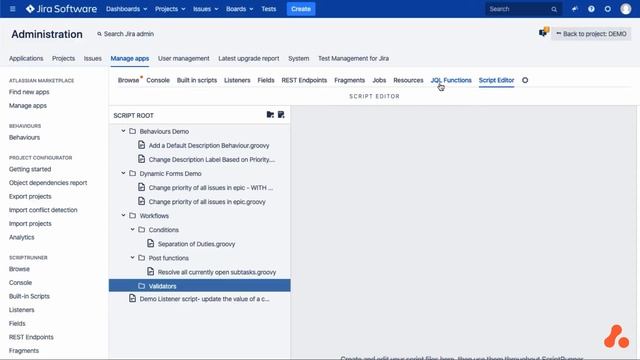The height and width of the screenshot is (360, 640).
Task: Open the Built in scripts tab
Action: (x=197, y=80)
